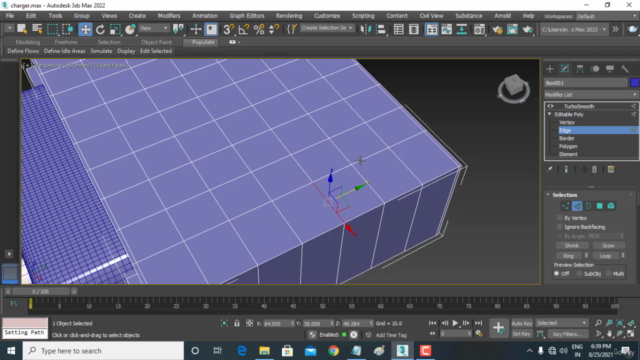Open the Customize menu
Viewport: 640px width, 360px height.
(x=327, y=16)
